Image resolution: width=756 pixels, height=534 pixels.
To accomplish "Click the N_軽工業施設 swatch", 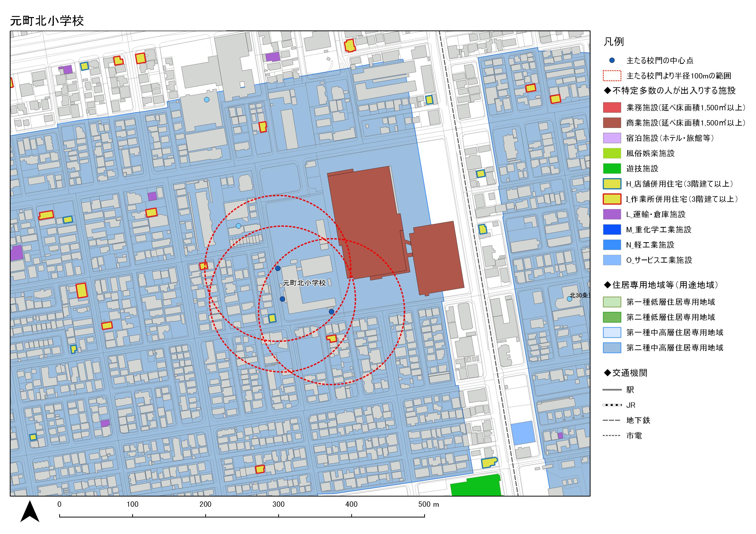I will (x=612, y=245).
